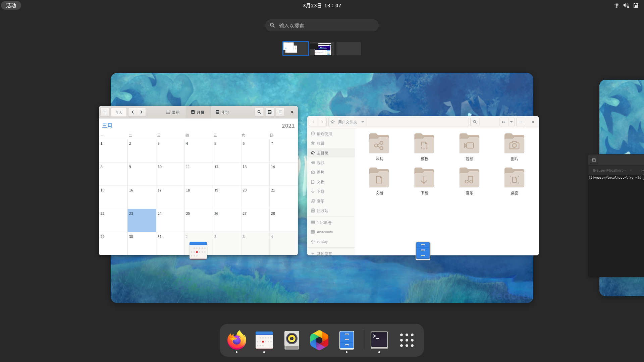The width and height of the screenshot is (644, 362).
Task: Expand the 用户文件夹 path dropdown
Action: pos(363,122)
